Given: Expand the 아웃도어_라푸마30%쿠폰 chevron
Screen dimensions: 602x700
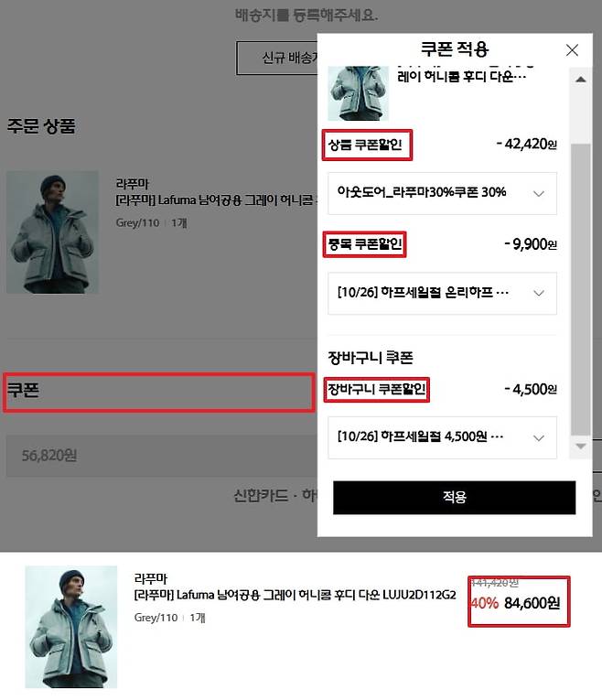Looking at the screenshot, I should [x=539, y=193].
